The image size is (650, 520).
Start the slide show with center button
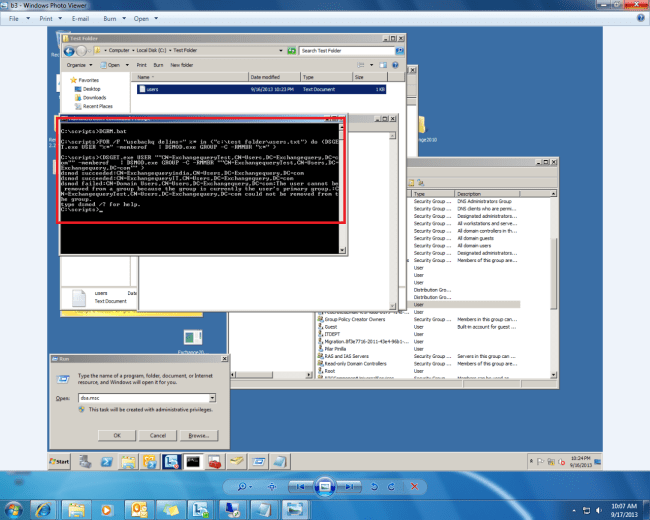[x=325, y=485]
